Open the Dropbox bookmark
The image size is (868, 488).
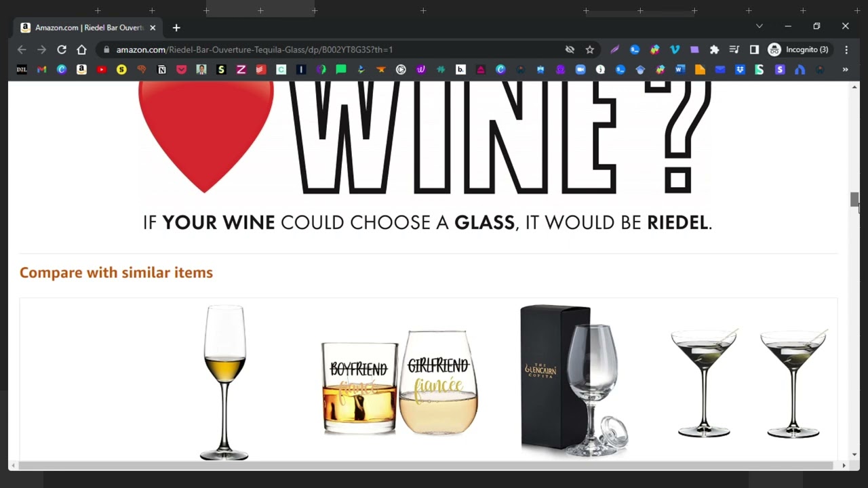coord(740,69)
